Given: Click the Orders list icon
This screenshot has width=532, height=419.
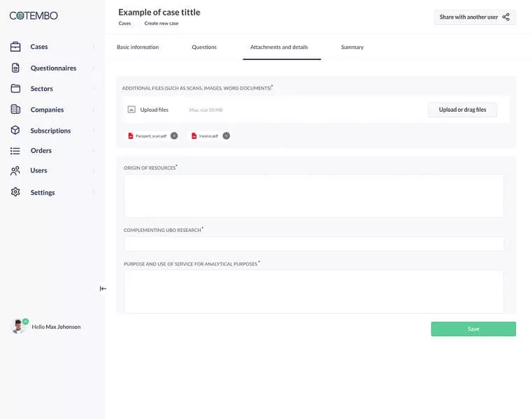Looking at the screenshot, I should 15,151.
